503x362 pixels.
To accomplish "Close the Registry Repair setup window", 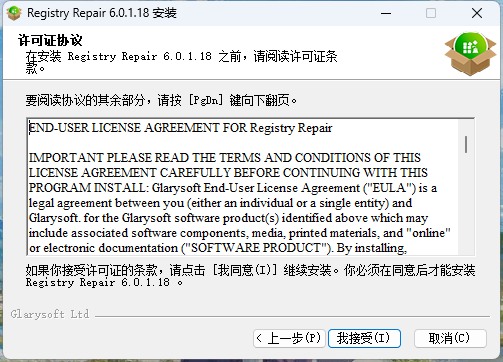I will (x=477, y=13).
